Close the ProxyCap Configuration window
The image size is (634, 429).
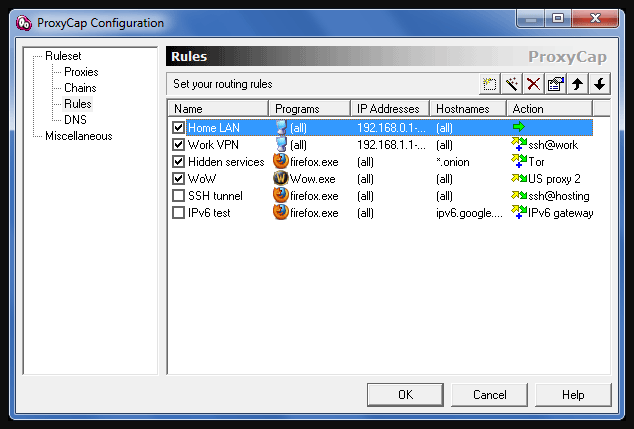[595, 19]
